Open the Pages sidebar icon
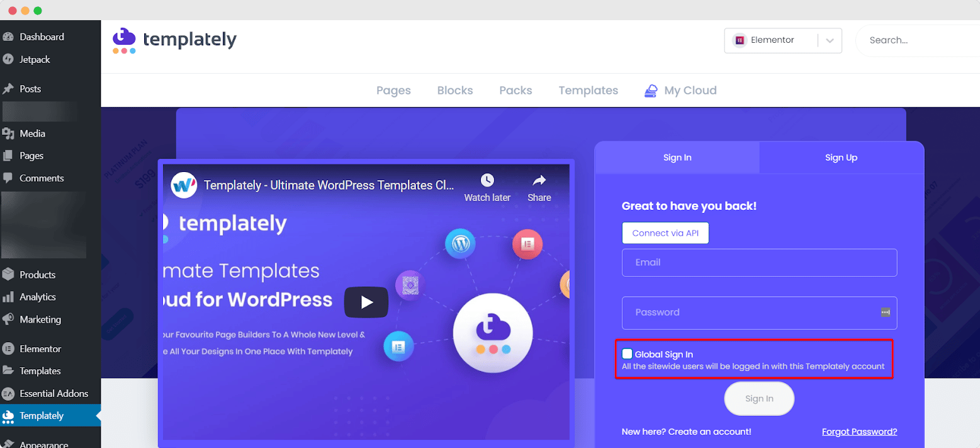The height and width of the screenshot is (448, 980). (8, 156)
